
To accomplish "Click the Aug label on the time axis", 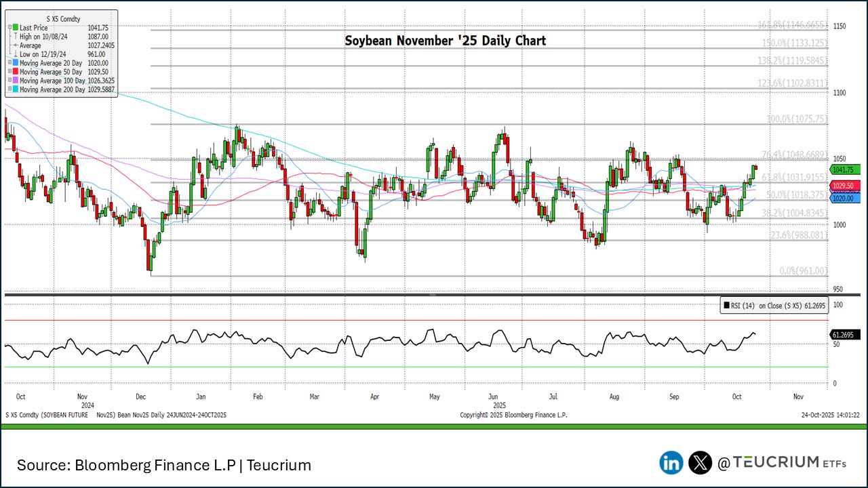I will coord(615,396).
